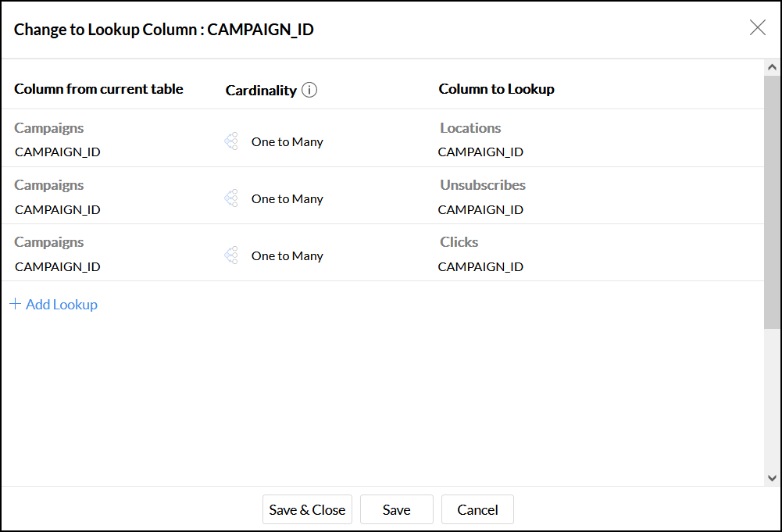Click the cardinality icon in the Clicks row

click(231, 255)
